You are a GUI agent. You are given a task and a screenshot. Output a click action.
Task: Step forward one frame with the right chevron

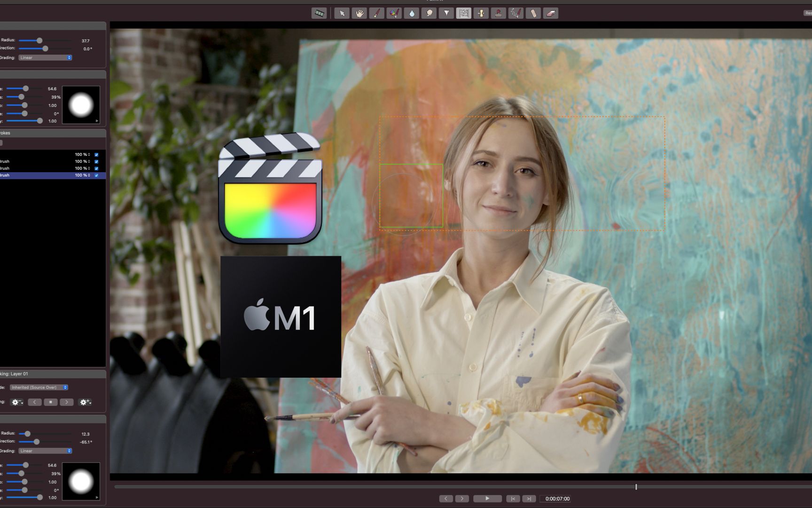tap(462, 499)
